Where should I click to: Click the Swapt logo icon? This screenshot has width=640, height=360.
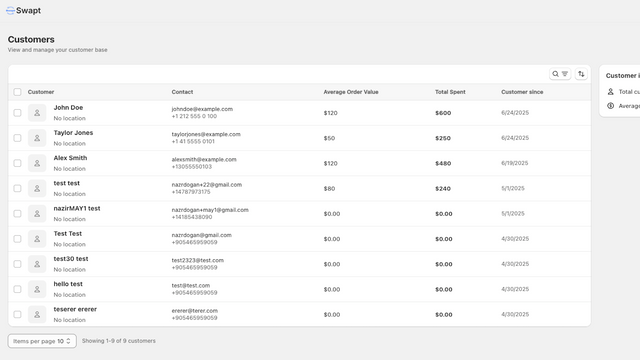pyautogui.click(x=11, y=11)
